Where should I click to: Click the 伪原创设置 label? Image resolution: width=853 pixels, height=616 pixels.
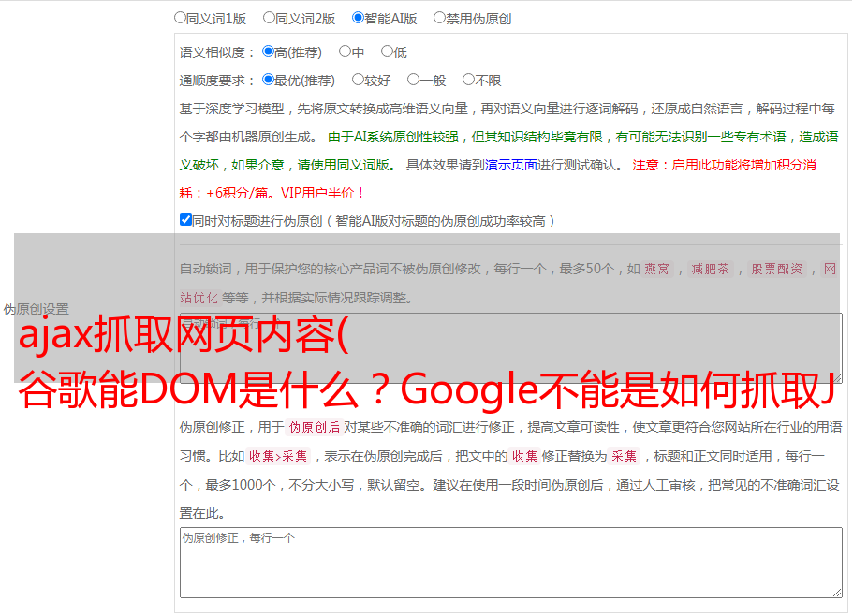click(x=37, y=309)
